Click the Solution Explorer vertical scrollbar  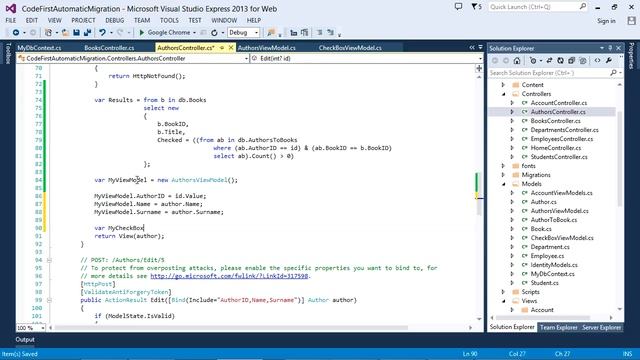pos(620,159)
